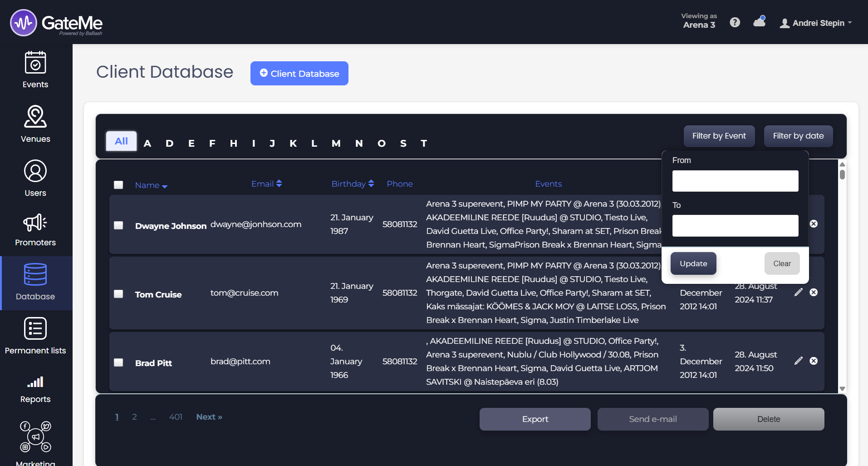This screenshot has width=868, height=466.
Task: Sort the list by Birthday column
Action: (352, 184)
